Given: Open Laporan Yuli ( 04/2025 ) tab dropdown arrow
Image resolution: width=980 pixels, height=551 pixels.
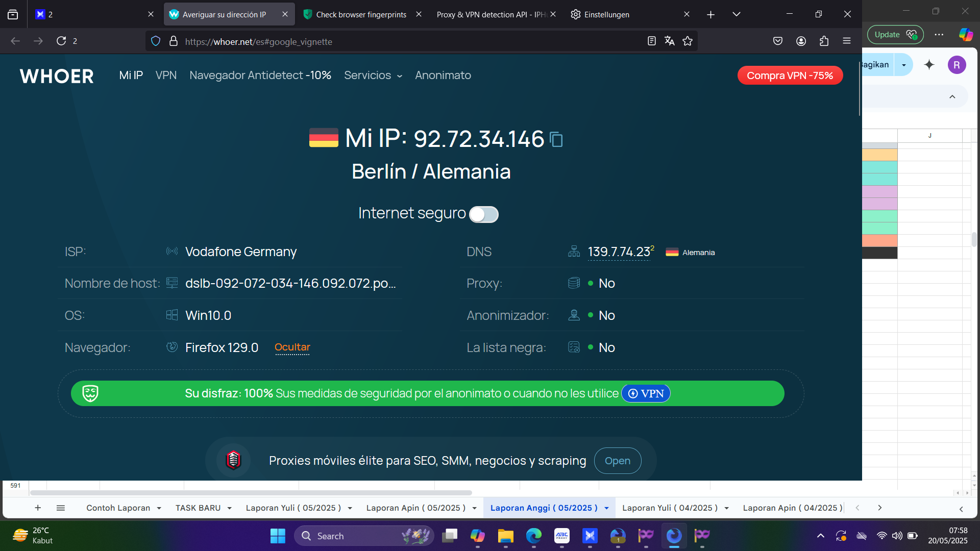Looking at the screenshot, I should [727, 508].
